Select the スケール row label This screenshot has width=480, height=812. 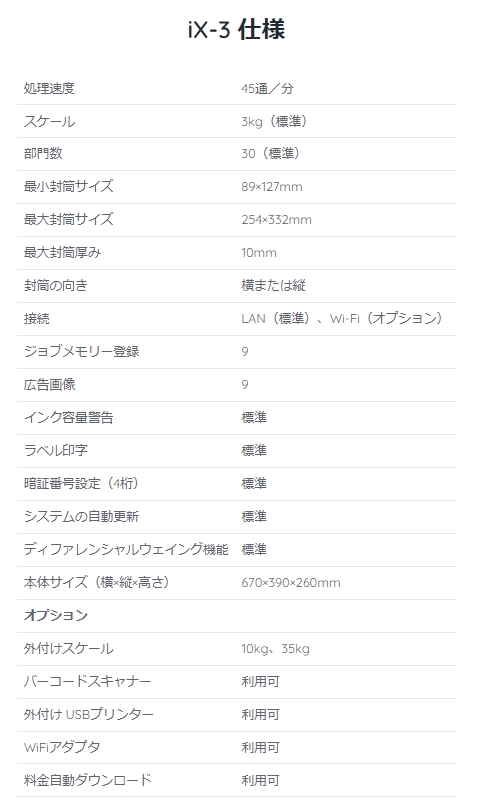click(49, 122)
